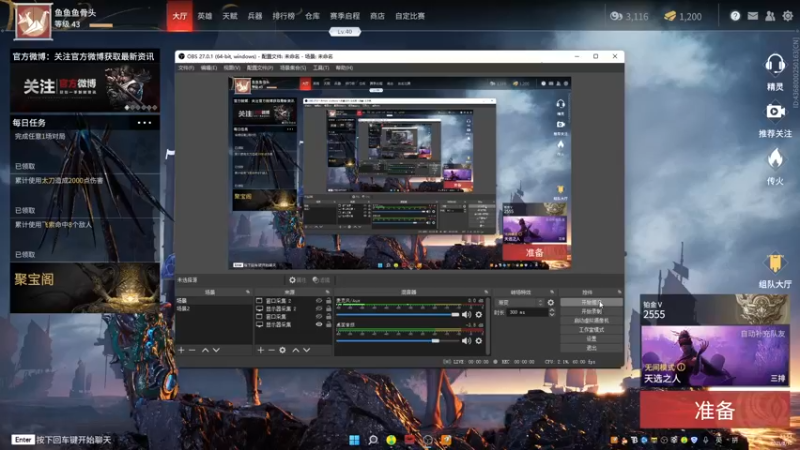Image resolution: width=800 pixels, height=450 pixels.
Task: Open the 视图(V) menu in OBS
Action: (x=232, y=68)
